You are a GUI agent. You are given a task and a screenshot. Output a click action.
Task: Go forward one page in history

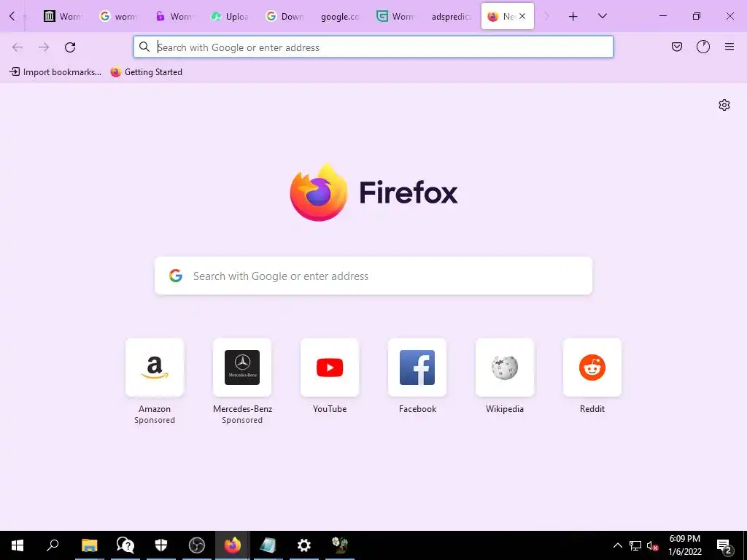click(44, 47)
